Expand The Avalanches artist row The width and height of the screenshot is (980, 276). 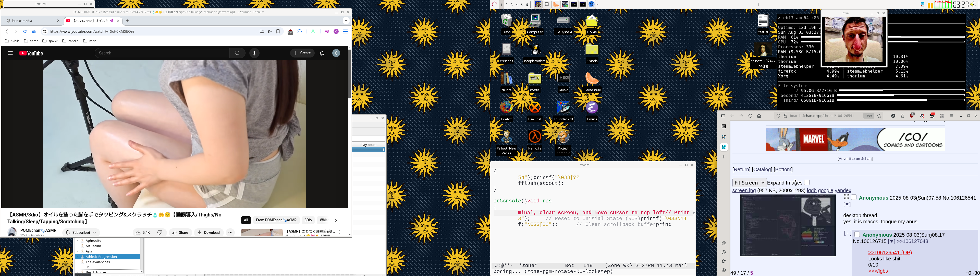tap(77, 262)
